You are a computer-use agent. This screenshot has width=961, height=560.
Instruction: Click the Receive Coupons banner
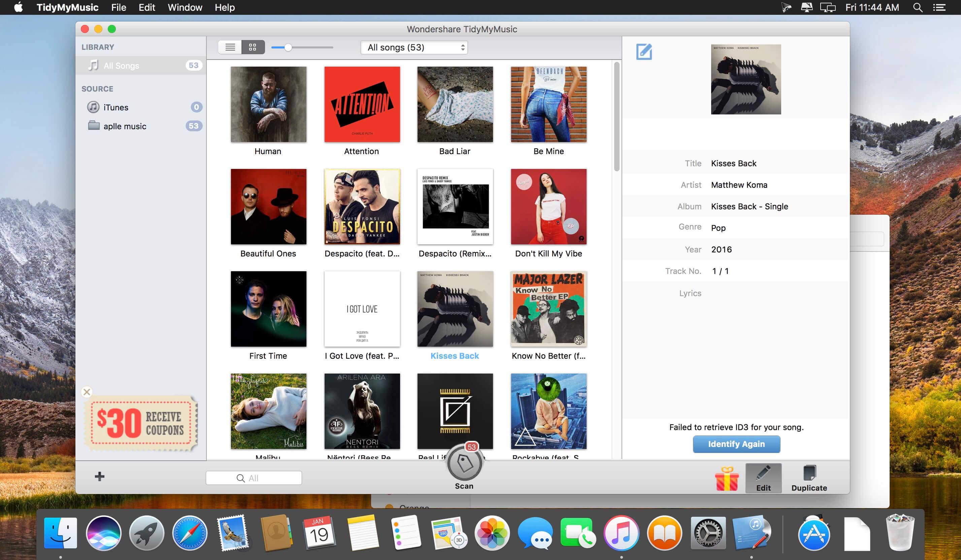tap(141, 423)
